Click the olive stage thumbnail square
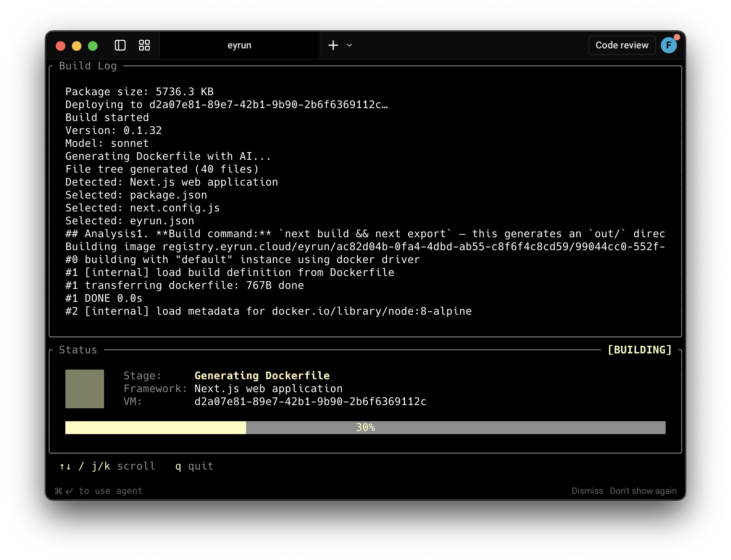The height and width of the screenshot is (560, 731). click(84, 389)
